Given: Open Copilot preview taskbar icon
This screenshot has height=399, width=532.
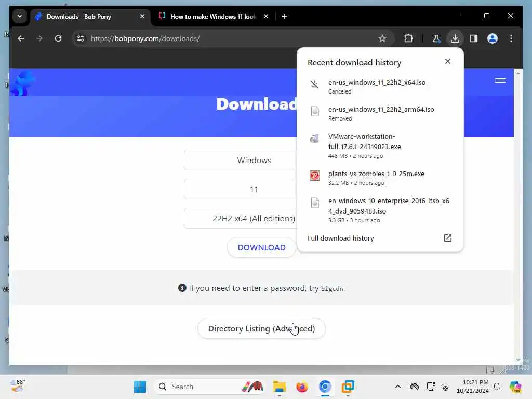Looking at the screenshot, I should (515, 387).
